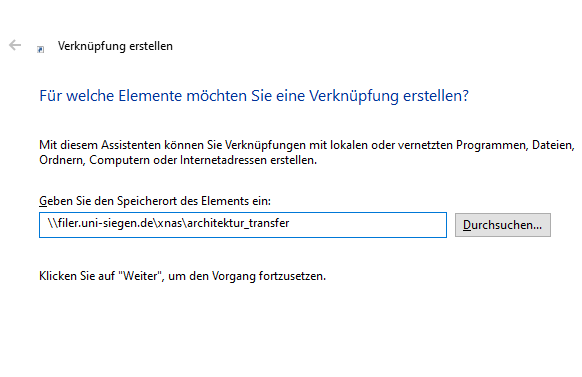The height and width of the screenshot is (377, 582).
Task: Click the label 'Geben Sie den Speicherort'
Action: point(155,201)
